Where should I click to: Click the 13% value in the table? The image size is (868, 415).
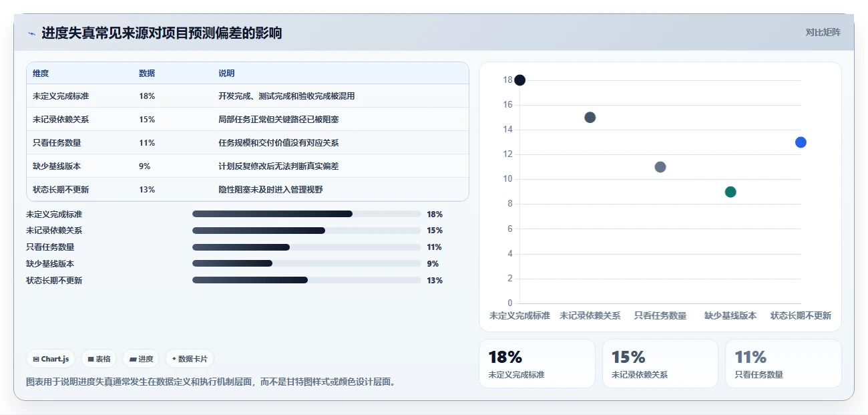click(147, 190)
